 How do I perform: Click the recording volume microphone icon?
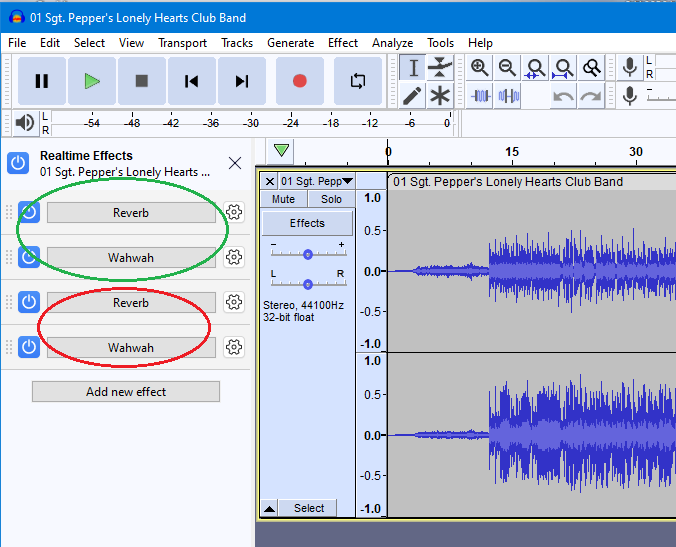click(x=630, y=95)
